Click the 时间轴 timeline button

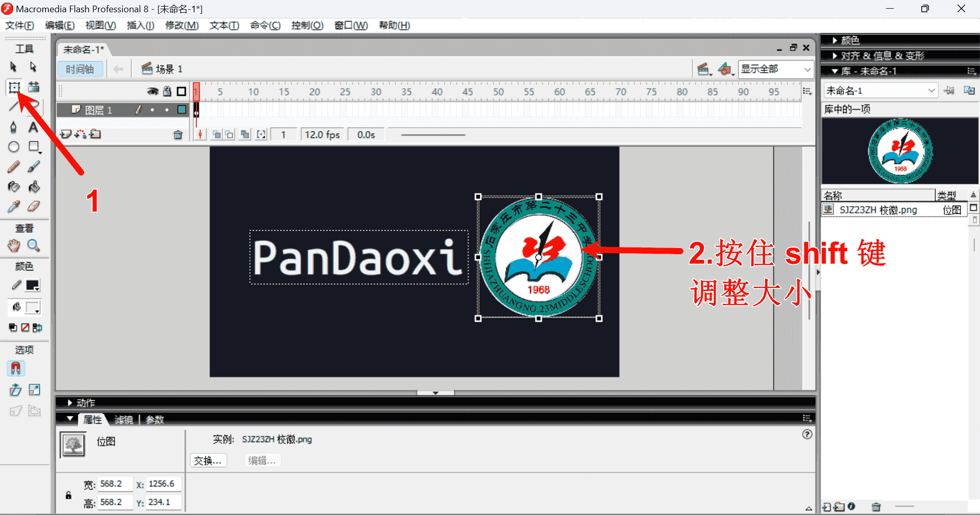pos(80,69)
